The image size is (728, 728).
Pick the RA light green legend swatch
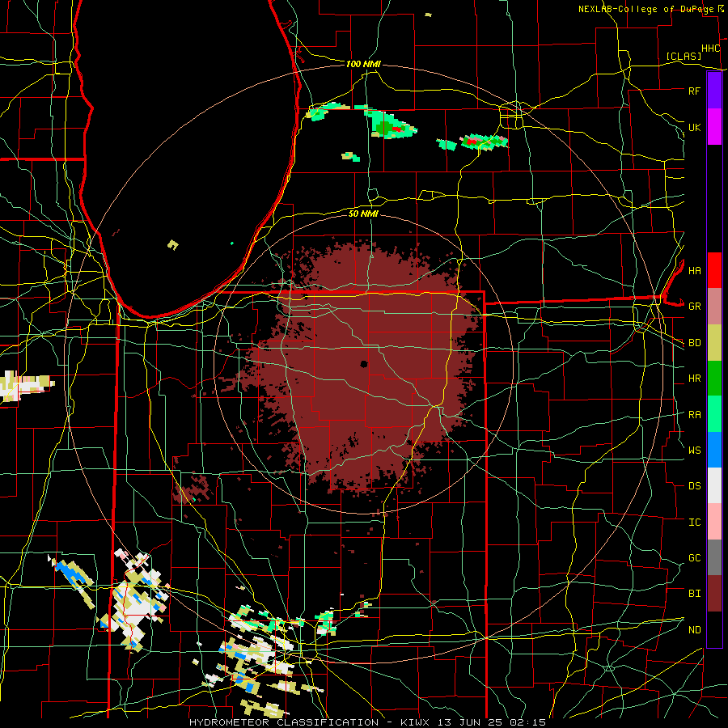714,414
